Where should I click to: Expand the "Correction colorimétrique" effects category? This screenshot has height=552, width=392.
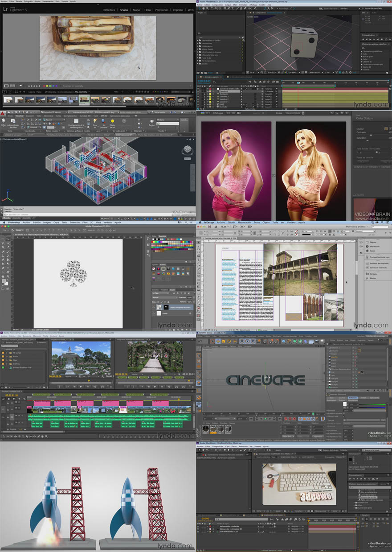point(362,65)
